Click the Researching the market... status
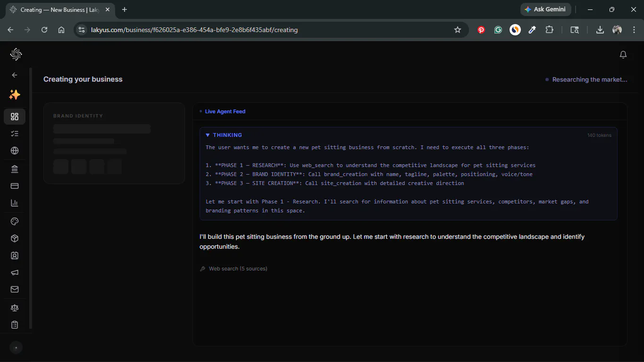 590,80
